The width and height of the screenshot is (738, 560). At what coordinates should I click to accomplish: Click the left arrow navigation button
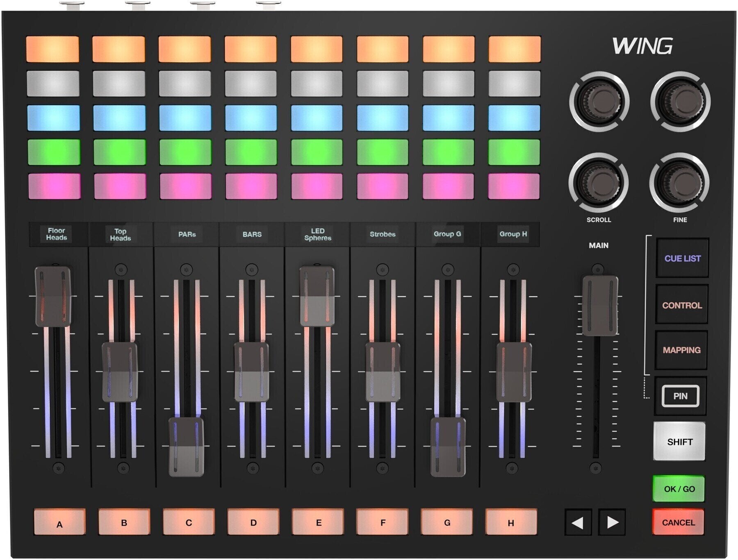point(578,522)
